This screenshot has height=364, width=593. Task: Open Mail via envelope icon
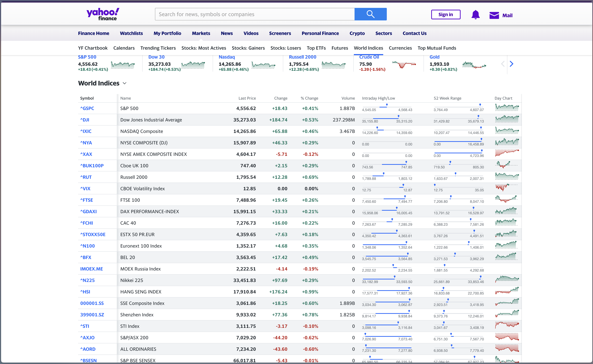(494, 15)
